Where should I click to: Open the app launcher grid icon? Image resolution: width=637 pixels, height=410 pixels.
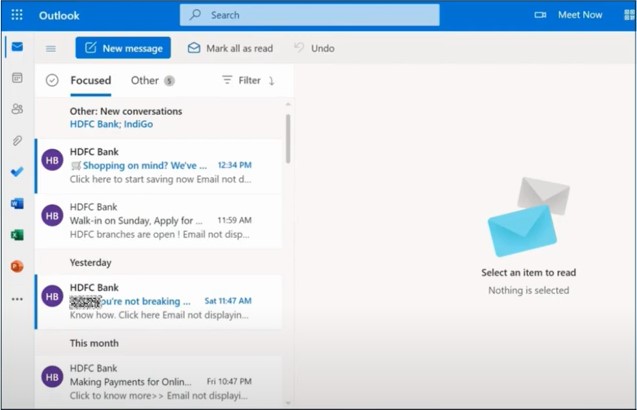coord(17,15)
